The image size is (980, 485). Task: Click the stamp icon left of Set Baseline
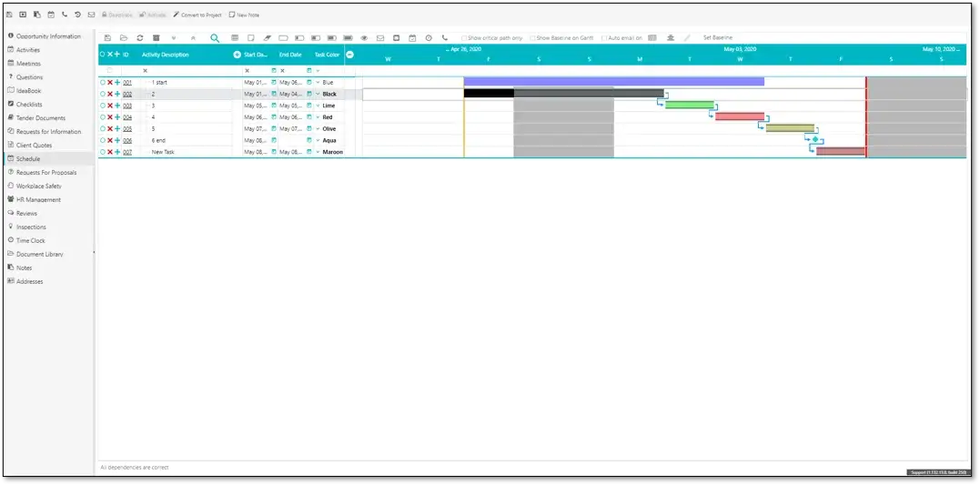[671, 38]
